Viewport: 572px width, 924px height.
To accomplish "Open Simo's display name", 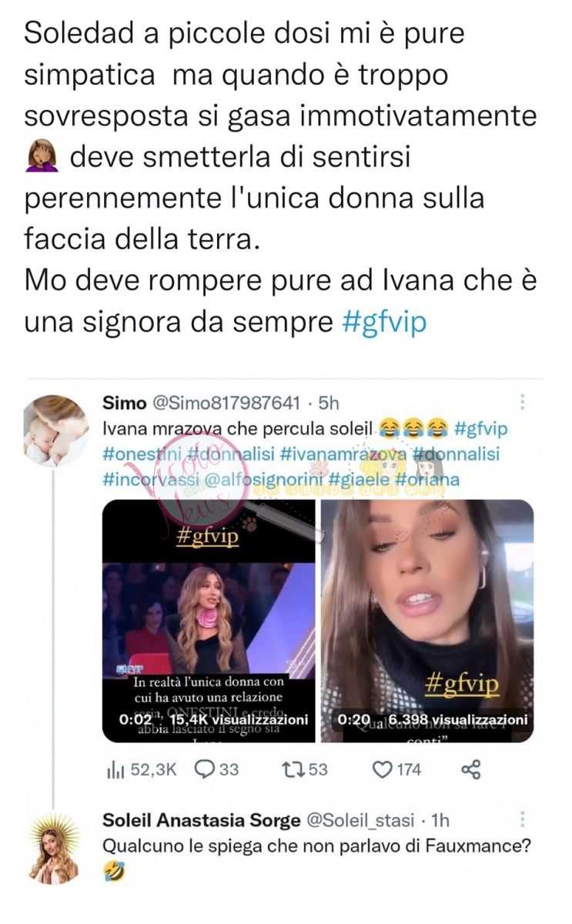I will point(119,403).
